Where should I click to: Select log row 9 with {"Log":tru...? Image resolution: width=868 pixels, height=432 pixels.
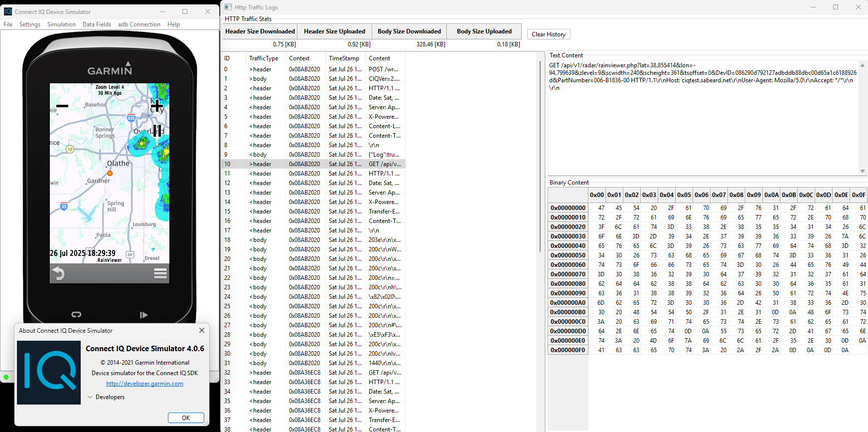click(x=313, y=155)
